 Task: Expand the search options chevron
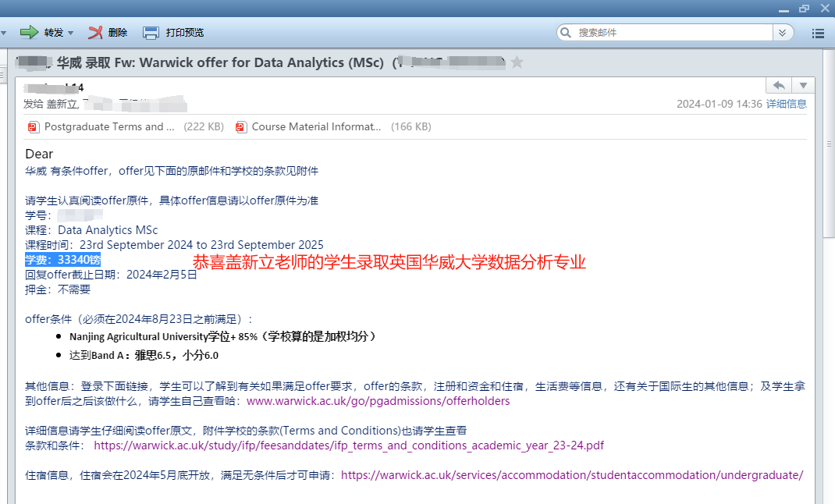[782, 33]
